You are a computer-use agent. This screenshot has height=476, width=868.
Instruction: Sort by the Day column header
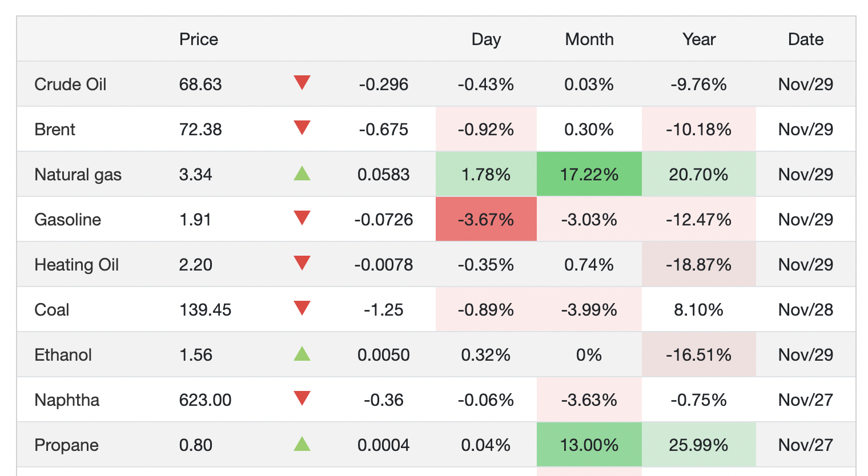[x=486, y=39]
